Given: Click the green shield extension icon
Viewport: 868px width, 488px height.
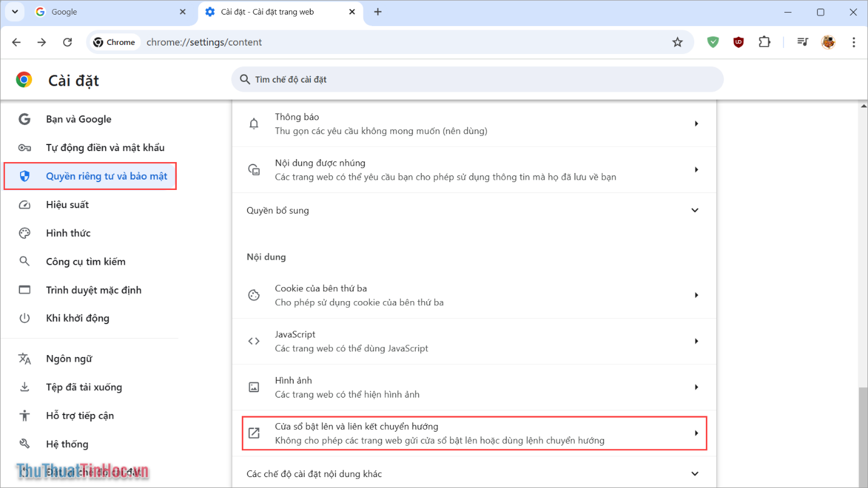Looking at the screenshot, I should (713, 42).
